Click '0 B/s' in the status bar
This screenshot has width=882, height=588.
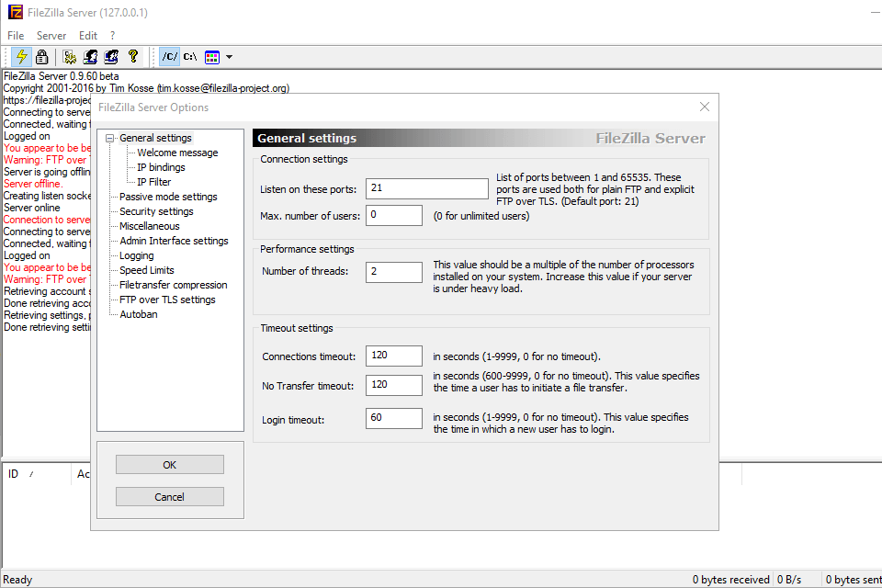(789, 580)
